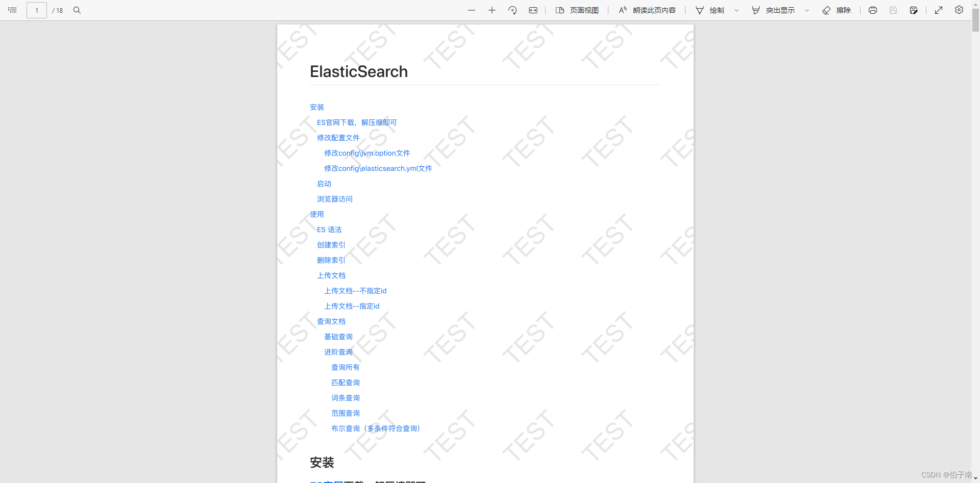Click the vertical scrollbar thumb
This screenshot has width=980, height=483.
(x=975, y=20)
